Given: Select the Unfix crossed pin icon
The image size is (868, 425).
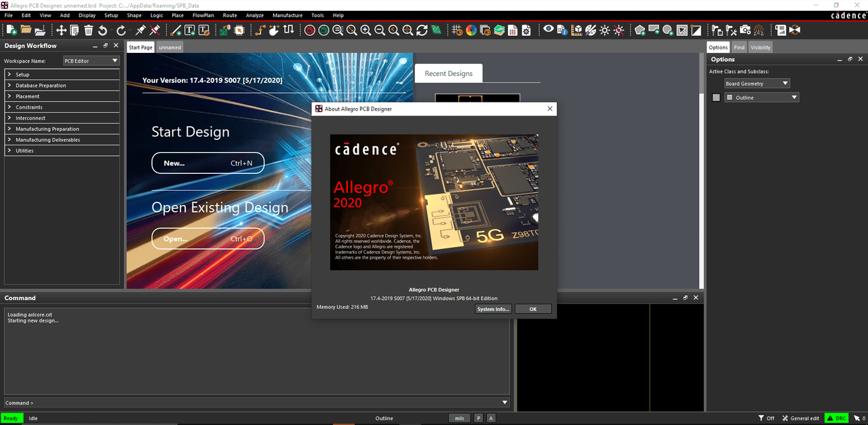Looking at the screenshot, I should click(155, 30).
